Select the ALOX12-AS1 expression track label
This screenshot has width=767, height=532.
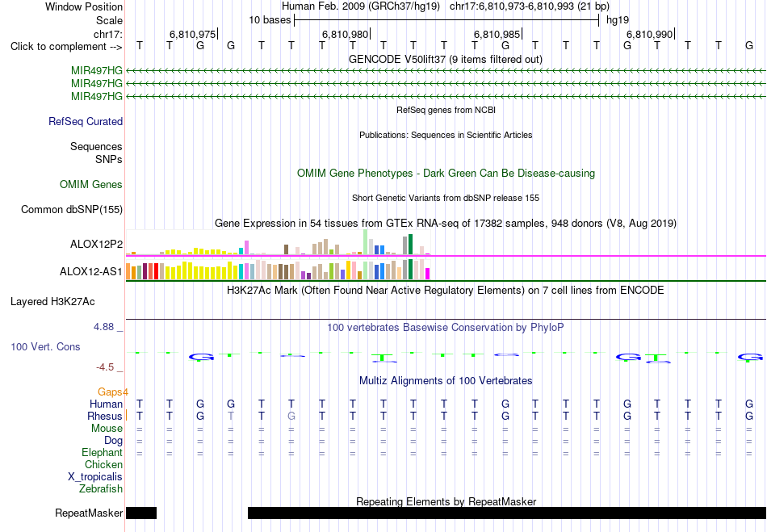pyautogui.click(x=91, y=271)
